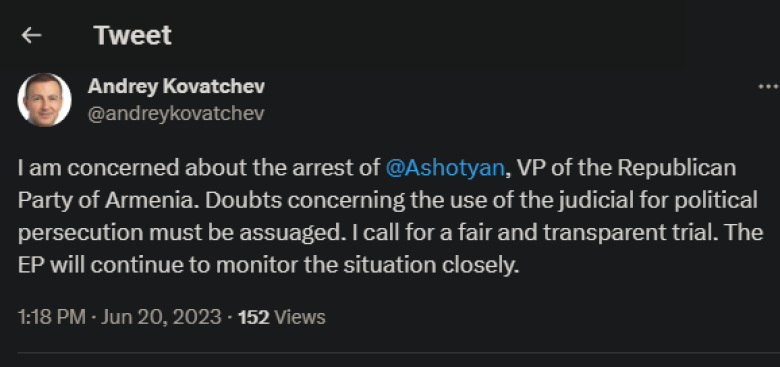Go back using the left arrow icon
This screenshot has width=780, height=367.
click(31, 35)
